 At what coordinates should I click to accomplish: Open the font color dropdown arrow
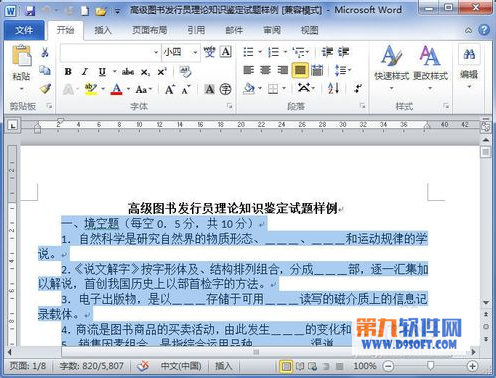click(x=128, y=89)
